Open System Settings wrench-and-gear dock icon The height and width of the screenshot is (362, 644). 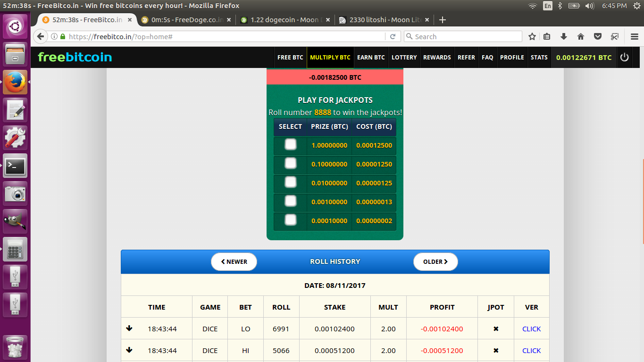coord(16,138)
